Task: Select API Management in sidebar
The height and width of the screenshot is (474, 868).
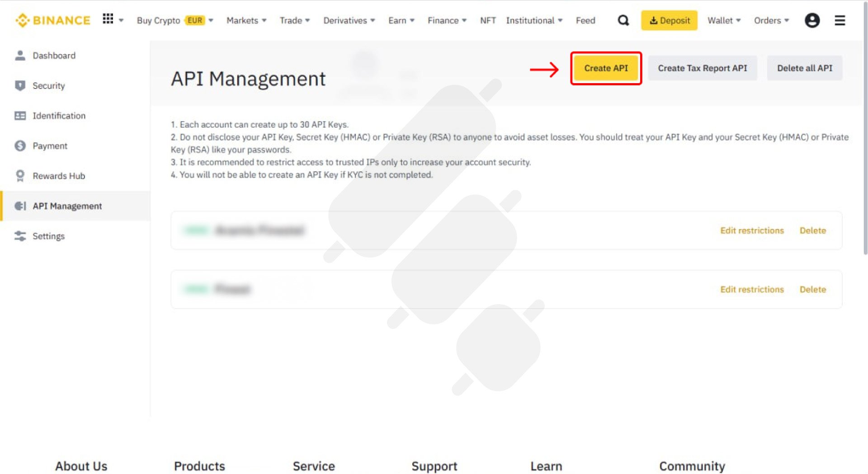Action: click(x=75, y=206)
